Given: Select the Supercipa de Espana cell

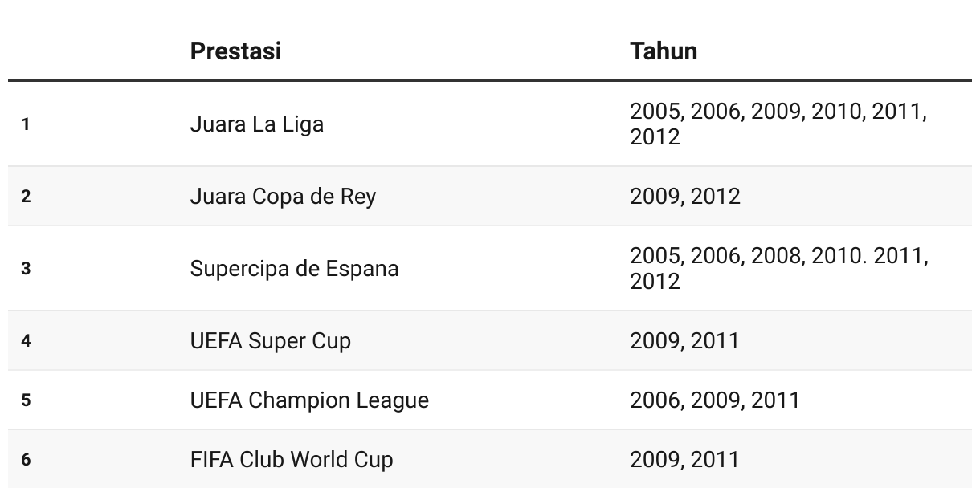Looking at the screenshot, I should [294, 269].
